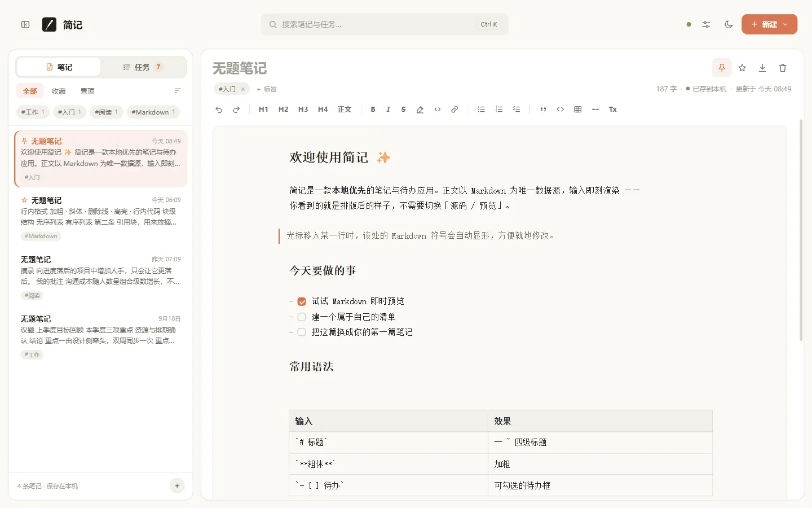Clear formatting with the Tx icon
This screenshot has height=508, width=812.
613,110
